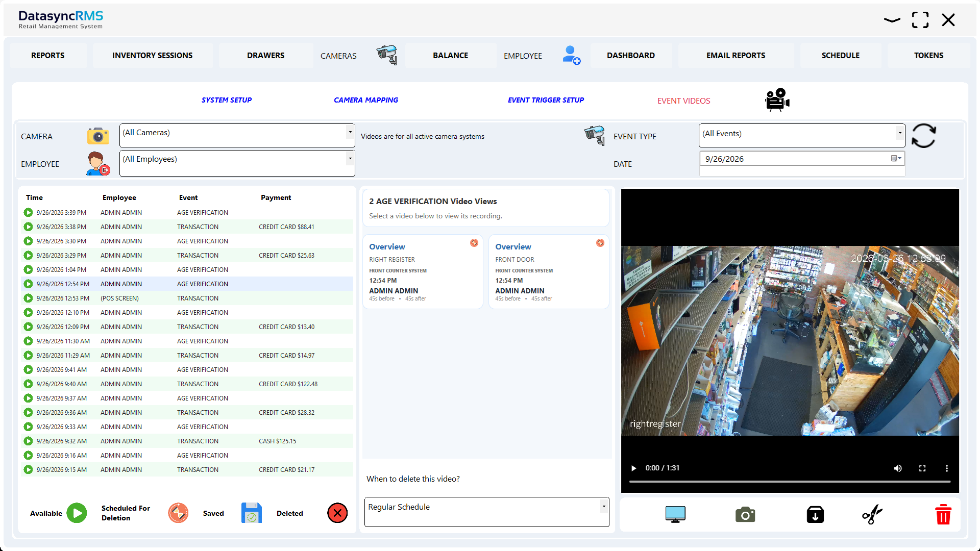
Task: Click the Event Videos link
Action: (684, 101)
